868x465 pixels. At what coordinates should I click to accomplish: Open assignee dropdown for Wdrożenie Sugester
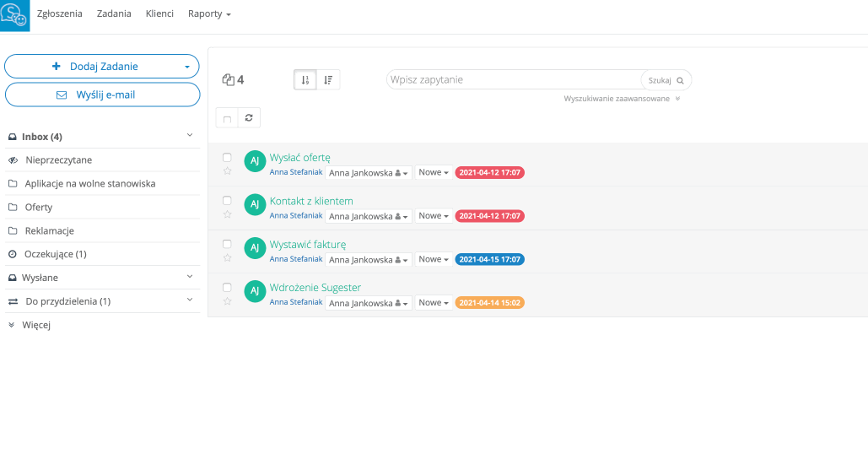(368, 303)
